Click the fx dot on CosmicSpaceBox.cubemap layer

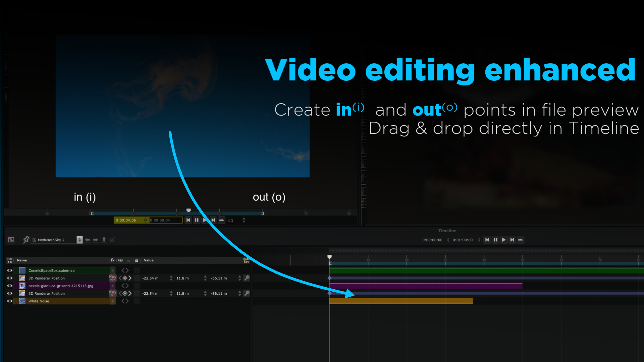(113, 270)
